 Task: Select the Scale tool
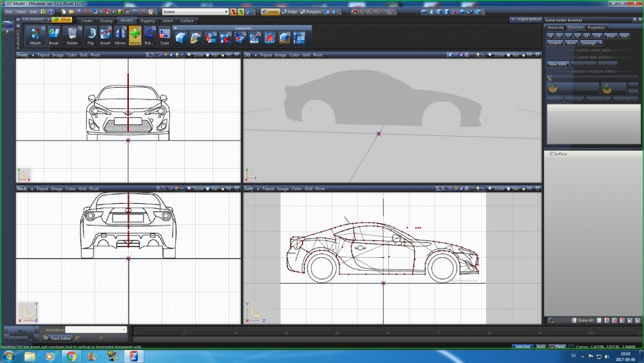click(164, 35)
